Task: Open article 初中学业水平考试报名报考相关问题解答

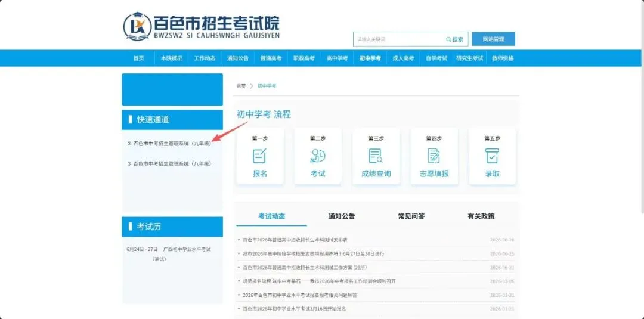Action: click(300, 295)
